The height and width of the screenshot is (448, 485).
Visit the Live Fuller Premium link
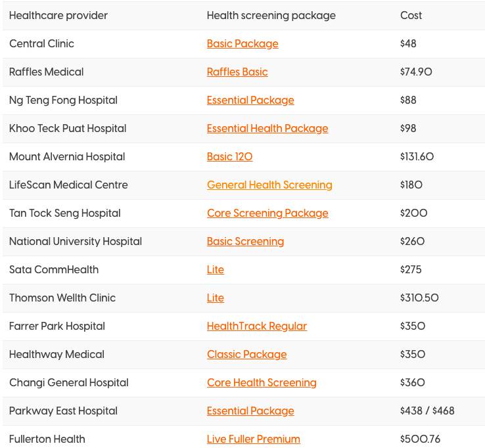(253, 439)
